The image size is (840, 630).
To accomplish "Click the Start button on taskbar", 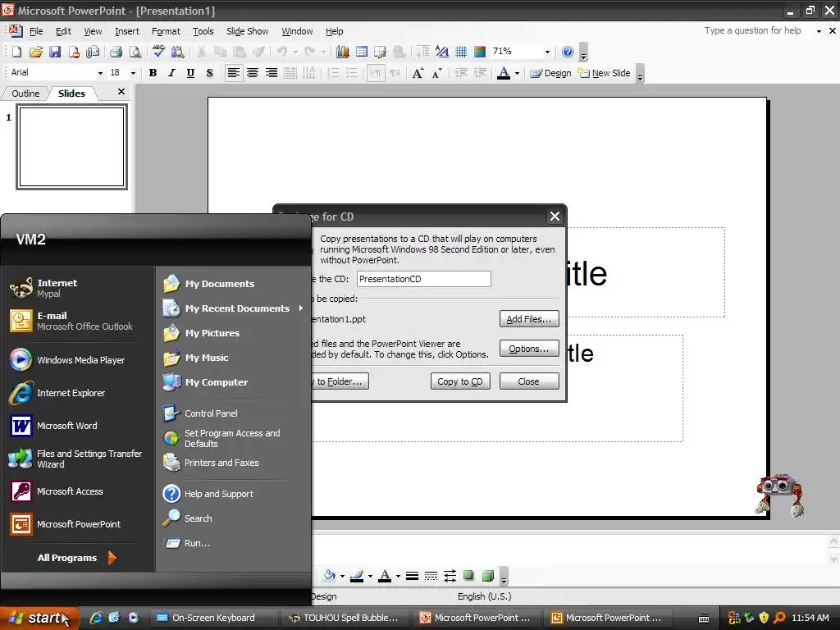I will click(39, 618).
